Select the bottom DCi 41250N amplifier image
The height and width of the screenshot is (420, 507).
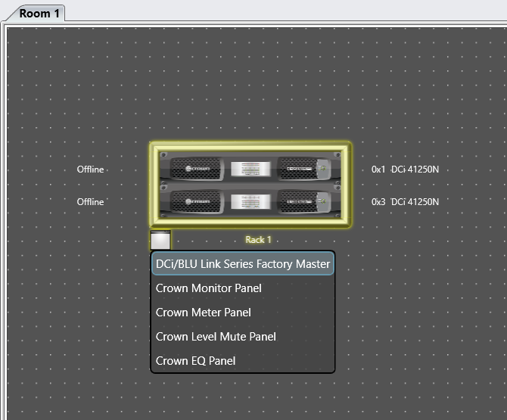click(250, 202)
